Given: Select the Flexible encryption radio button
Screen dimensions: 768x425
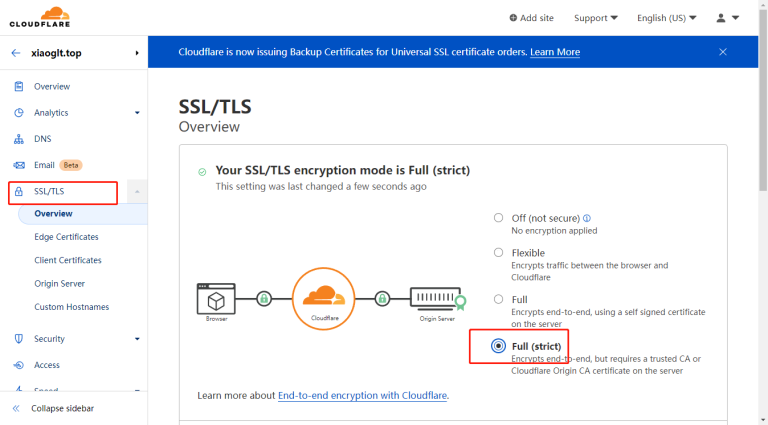Looking at the screenshot, I should pos(498,253).
